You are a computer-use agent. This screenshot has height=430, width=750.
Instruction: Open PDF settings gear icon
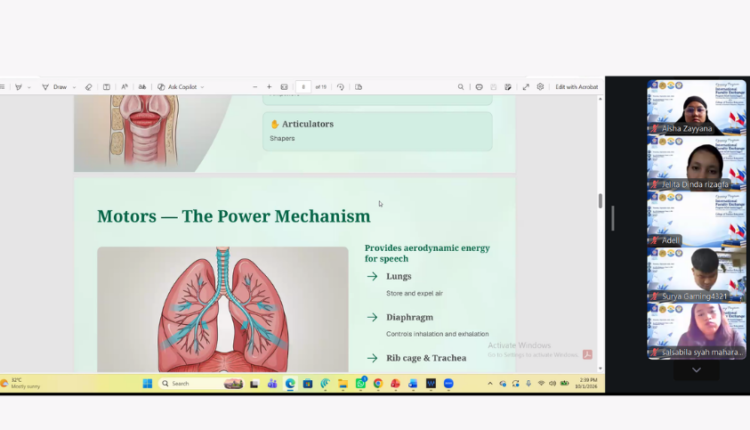pyautogui.click(x=540, y=87)
